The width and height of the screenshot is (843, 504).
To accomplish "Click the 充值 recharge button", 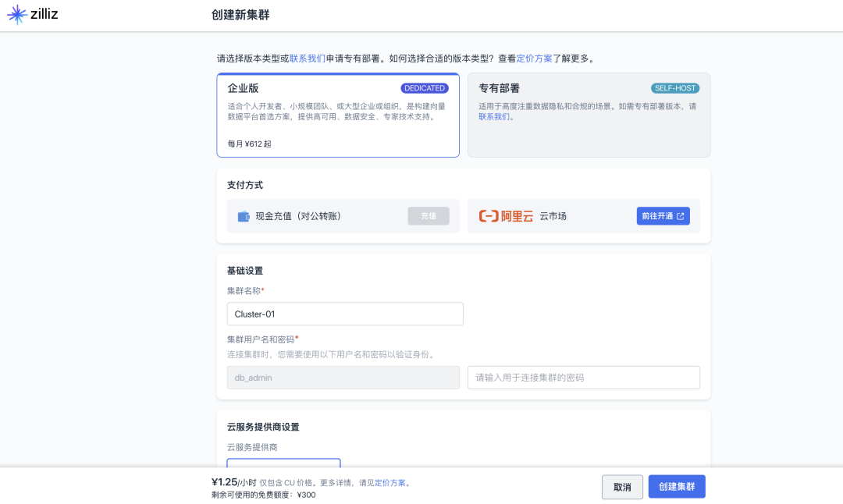I will [429, 216].
